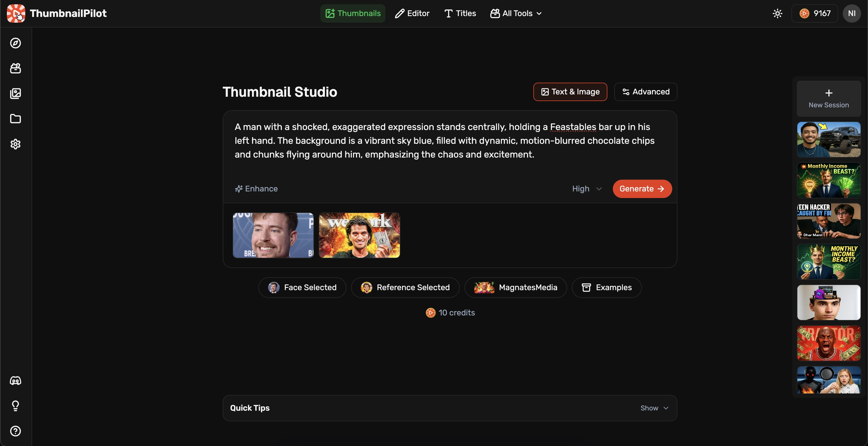The image size is (868, 446).
Task: Switch to the Editor tab
Action: click(x=412, y=13)
